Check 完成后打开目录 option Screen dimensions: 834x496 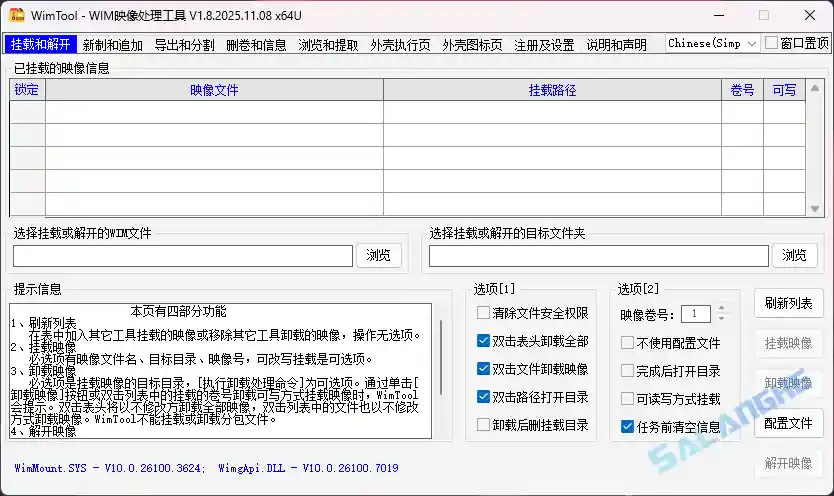(628, 371)
